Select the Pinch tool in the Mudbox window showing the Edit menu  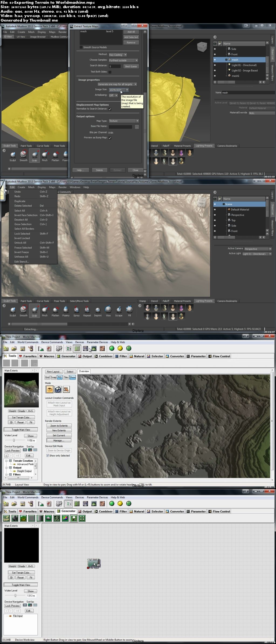coord(45,311)
